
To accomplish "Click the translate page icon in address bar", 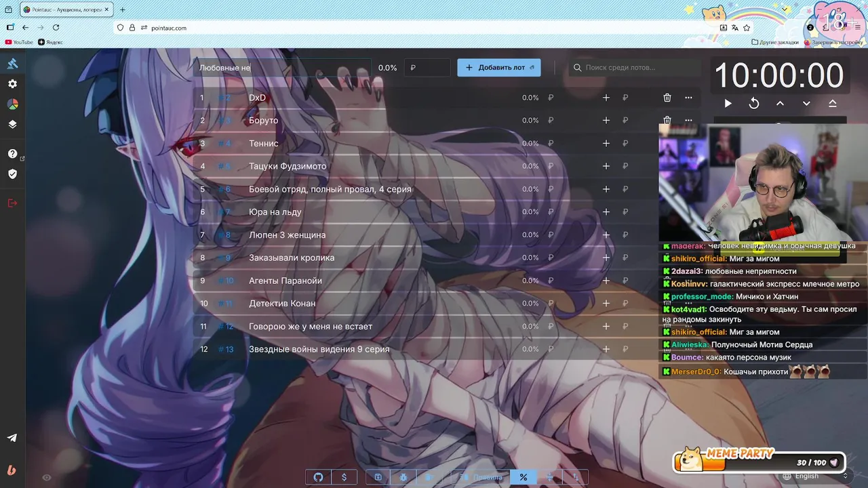I will coord(734,28).
